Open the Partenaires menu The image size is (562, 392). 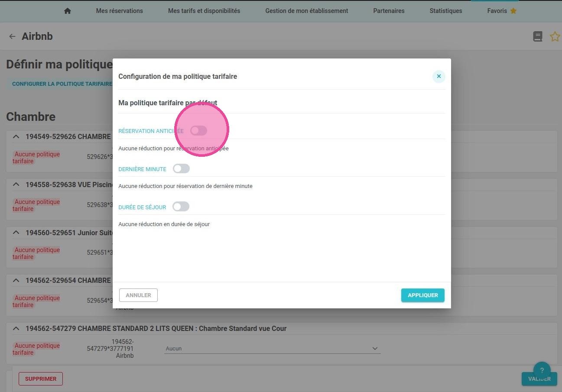pyautogui.click(x=389, y=11)
